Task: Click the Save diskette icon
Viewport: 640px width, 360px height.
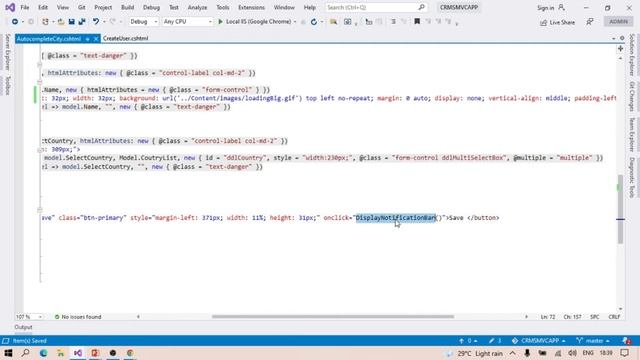Action: pos(71,22)
